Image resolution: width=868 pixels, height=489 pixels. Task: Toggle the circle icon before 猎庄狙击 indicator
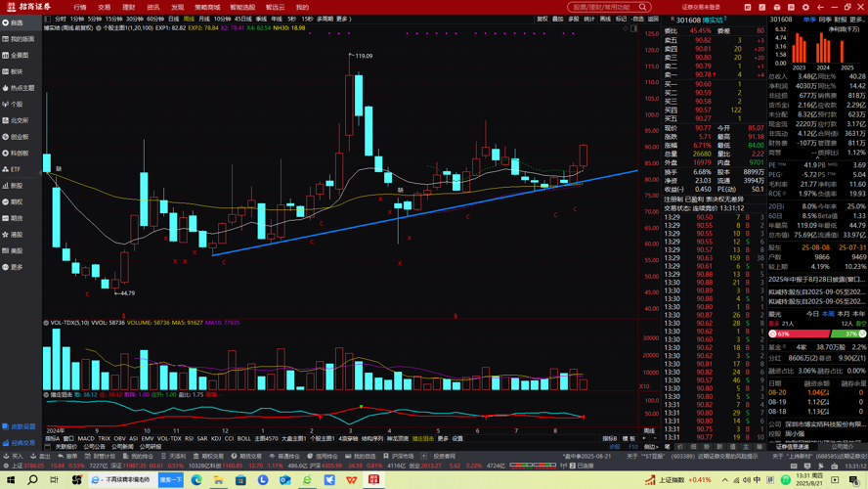tap(46, 395)
